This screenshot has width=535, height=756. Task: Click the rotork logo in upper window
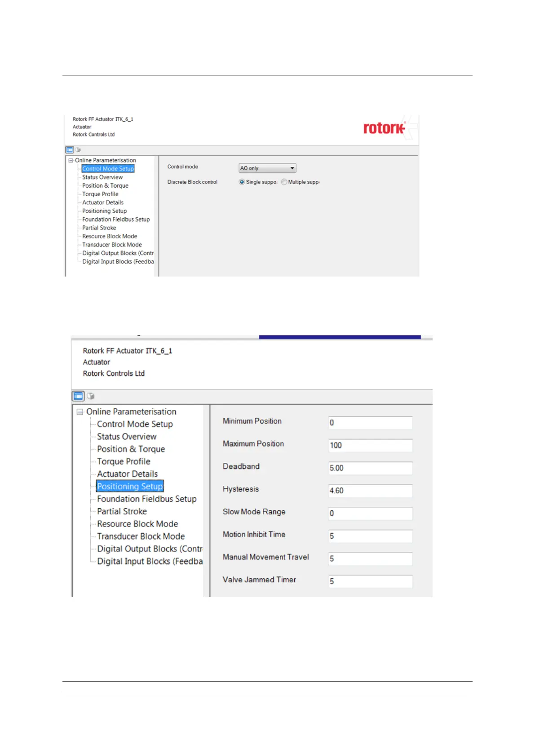pos(385,128)
